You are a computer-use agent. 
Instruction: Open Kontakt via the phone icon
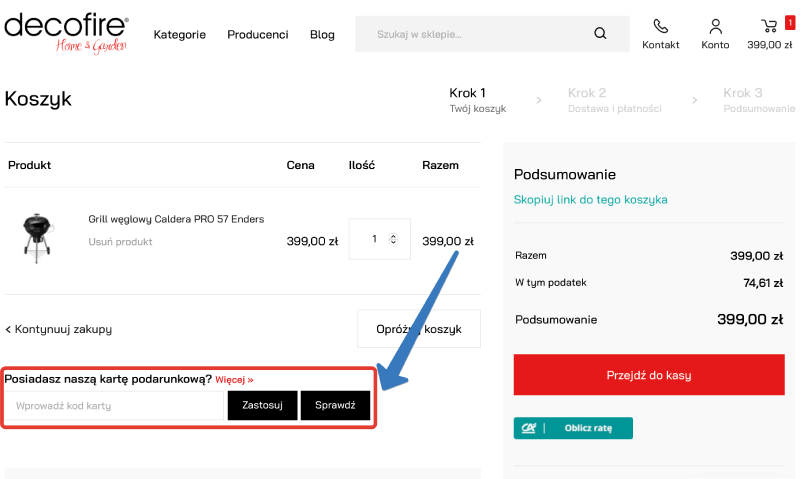coord(660,26)
